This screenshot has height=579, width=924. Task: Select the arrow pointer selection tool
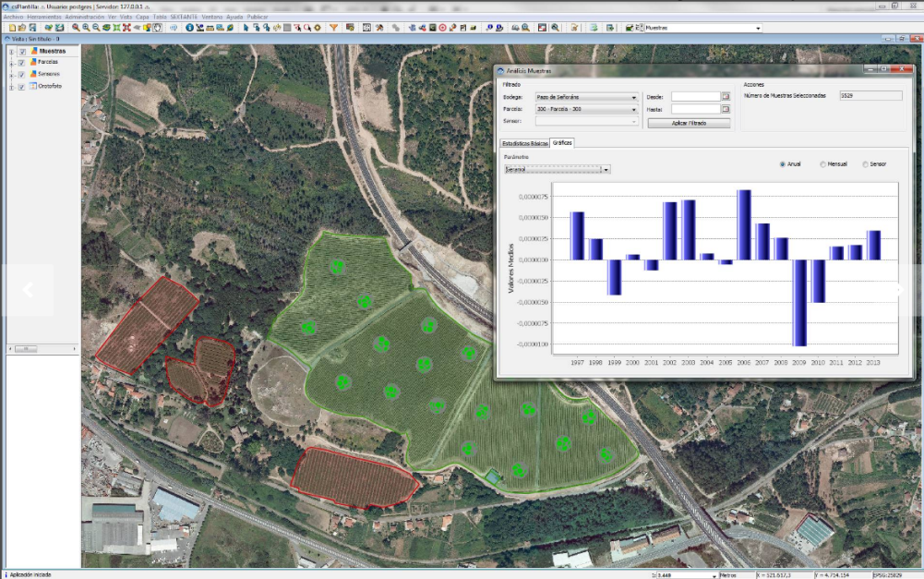point(246,28)
